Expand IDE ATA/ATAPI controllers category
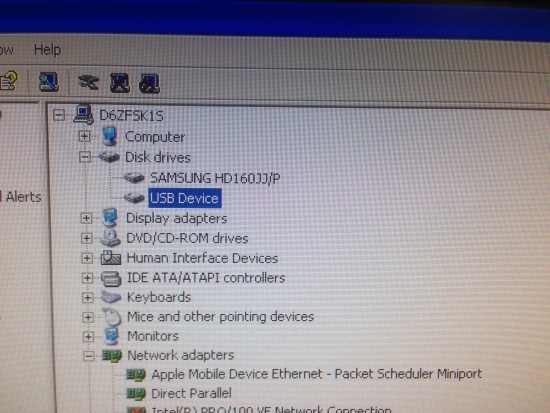The width and height of the screenshot is (550, 413). pyautogui.click(x=87, y=278)
